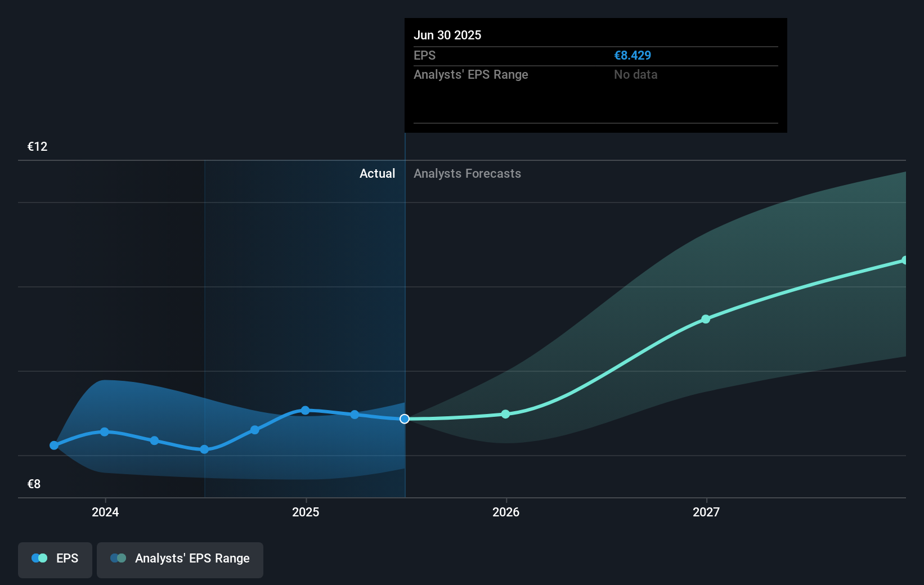Click the €12 axis label
Image resolution: width=924 pixels, height=585 pixels.
pyautogui.click(x=37, y=146)
